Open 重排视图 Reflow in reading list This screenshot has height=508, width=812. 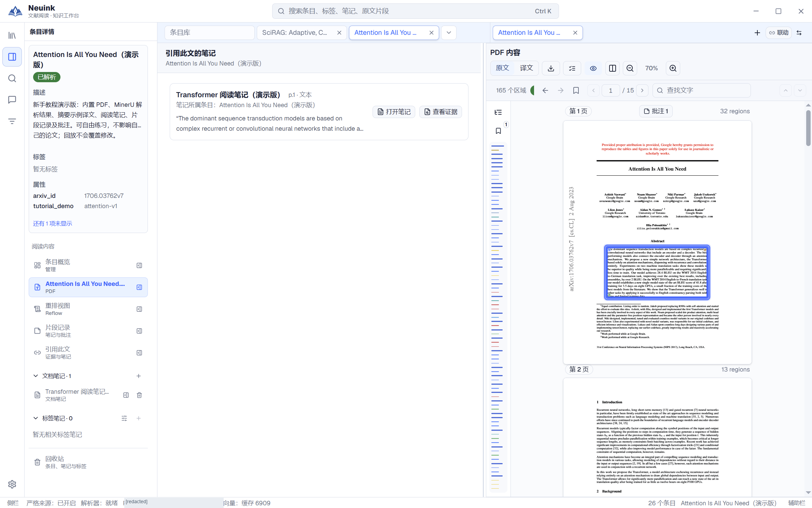coord(88,309)
